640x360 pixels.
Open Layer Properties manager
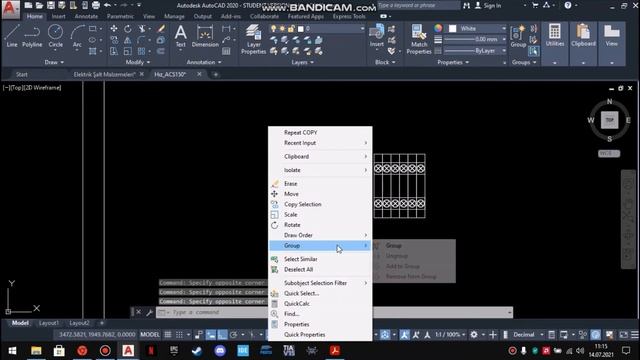[x=253, y=39]
